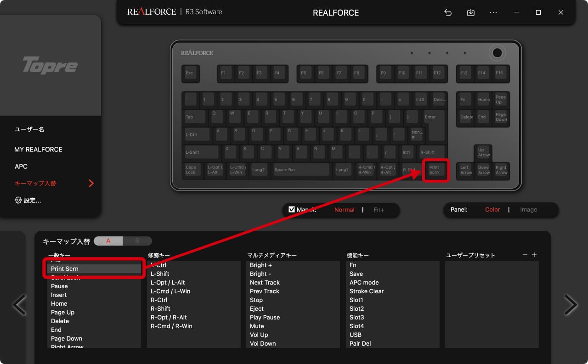Set Panel to Color
588x364 pixels.
[x=492, y=210]
